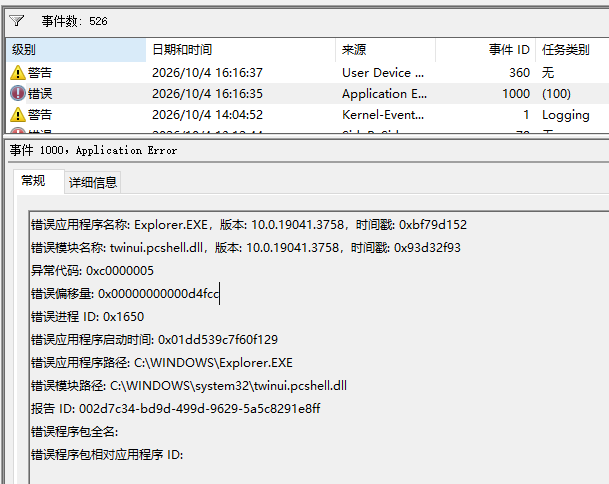Click date 2026/10/4 14:04:52
609x484 pixels.
click(207, 115)
